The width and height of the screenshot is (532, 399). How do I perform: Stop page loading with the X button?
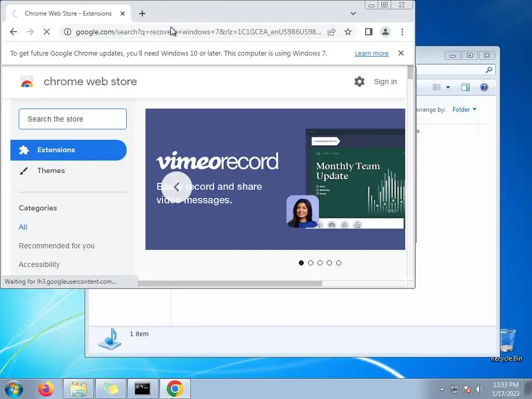47,32
